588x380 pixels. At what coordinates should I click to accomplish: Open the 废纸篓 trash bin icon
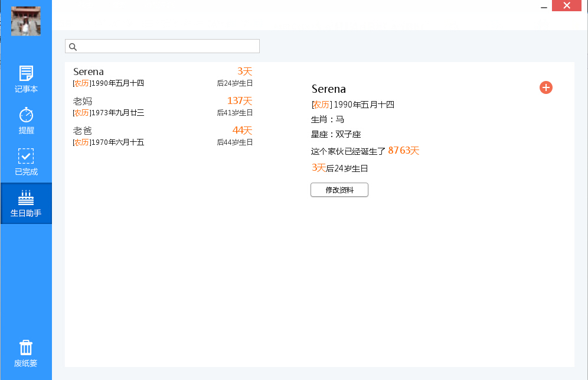(26, 347)
